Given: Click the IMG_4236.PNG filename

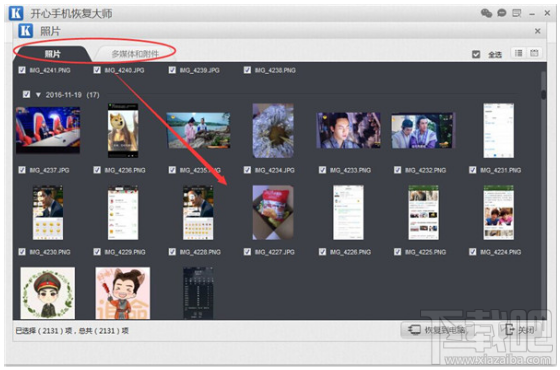Looking at the screenshot, I should click(x=125, y=170).
